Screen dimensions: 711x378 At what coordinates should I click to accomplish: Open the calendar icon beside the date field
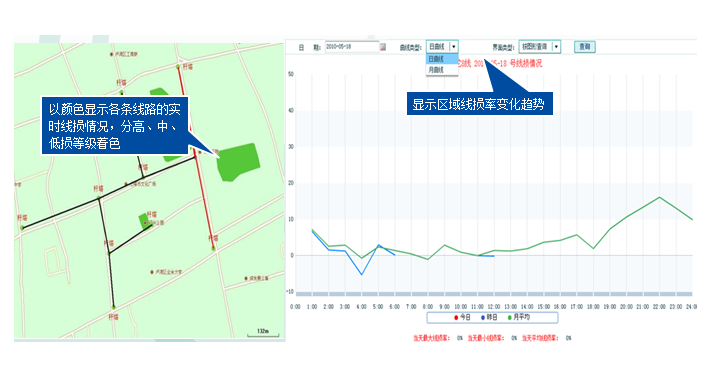click(x=383, y=47)
